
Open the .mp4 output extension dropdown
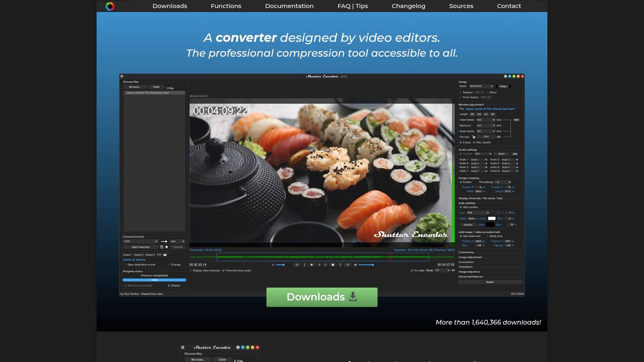click(x=178, y=241)
